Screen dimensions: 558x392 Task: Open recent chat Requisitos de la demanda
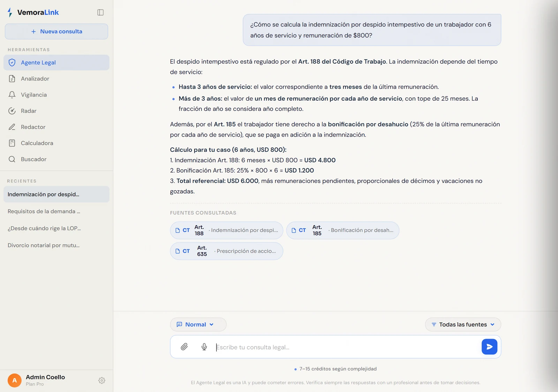pyautogui.click(x=56, y=212)
